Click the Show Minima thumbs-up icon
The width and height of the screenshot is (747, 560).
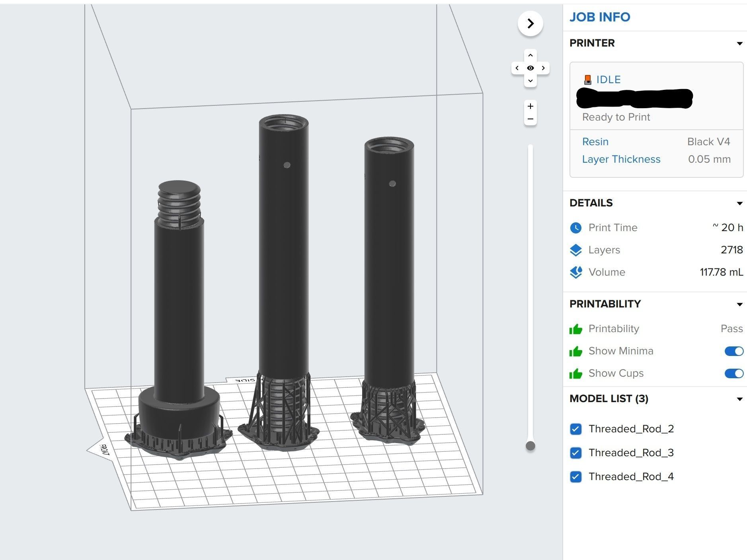[x=576, y=351]
